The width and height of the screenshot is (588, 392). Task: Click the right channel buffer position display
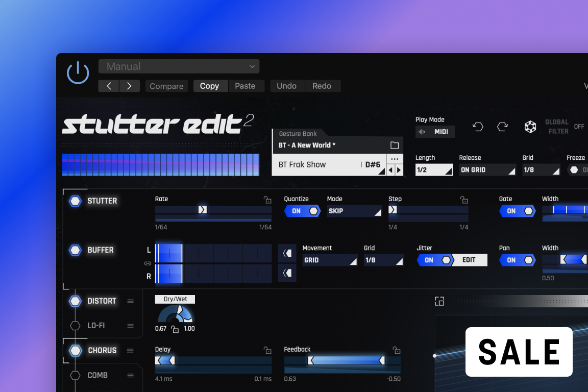pyautogui.click(x=213, y=273)
